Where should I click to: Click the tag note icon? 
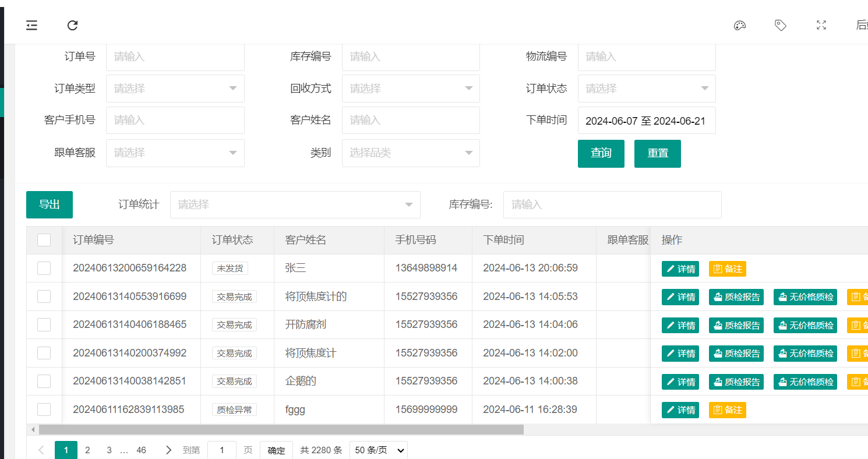781,25
